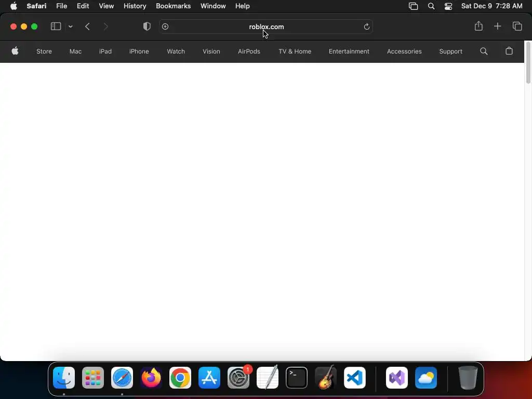The width and height of the screenshot is (532, 399).
Task: Toggle the Safari sidebar button
Action: click(56, 26)
